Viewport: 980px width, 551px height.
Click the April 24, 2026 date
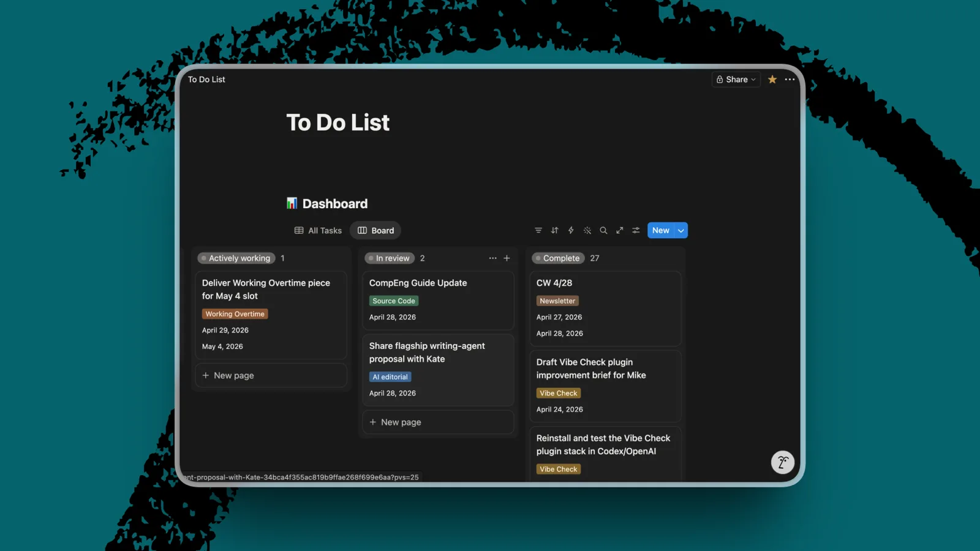560,410
